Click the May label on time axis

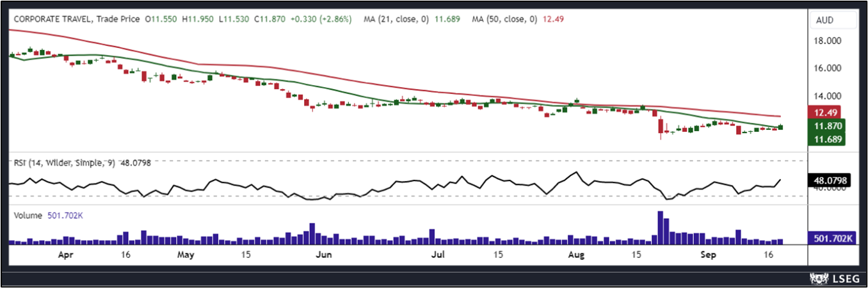pos(186,254)
